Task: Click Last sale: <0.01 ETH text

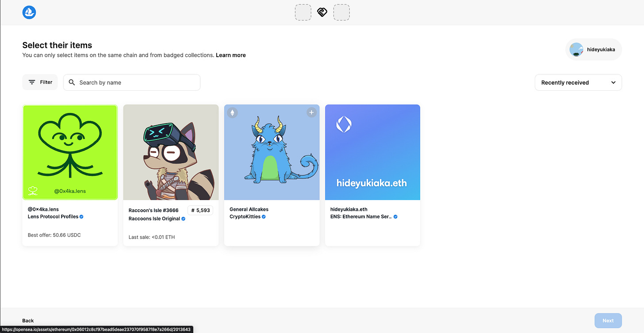Action: (x=152, y=237)
